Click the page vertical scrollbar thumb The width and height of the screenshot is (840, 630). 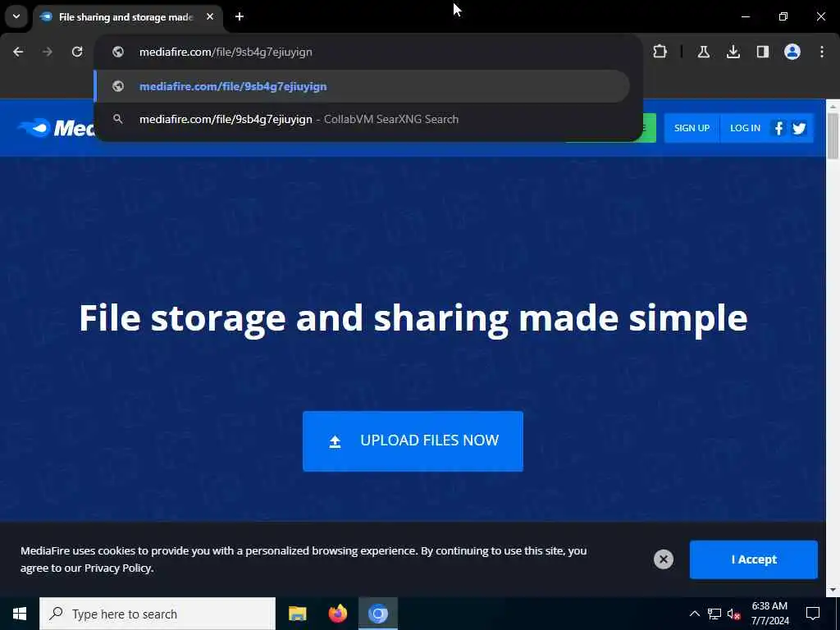833,136
